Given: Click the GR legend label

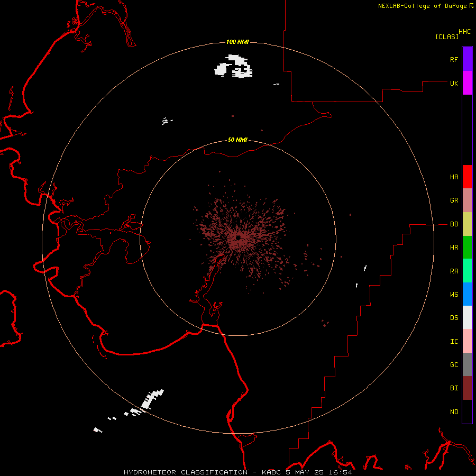Looking at the screenshot, I should [x=454, y=200].
